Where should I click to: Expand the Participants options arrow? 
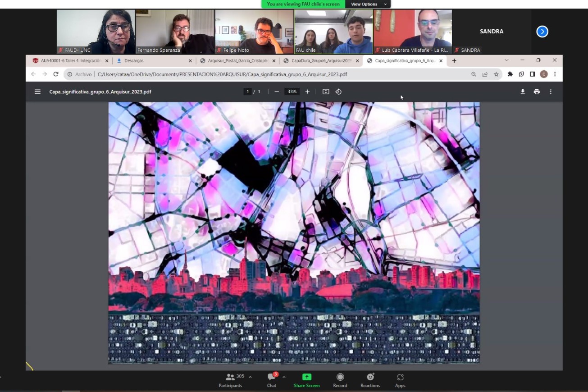tap(250, 377)
